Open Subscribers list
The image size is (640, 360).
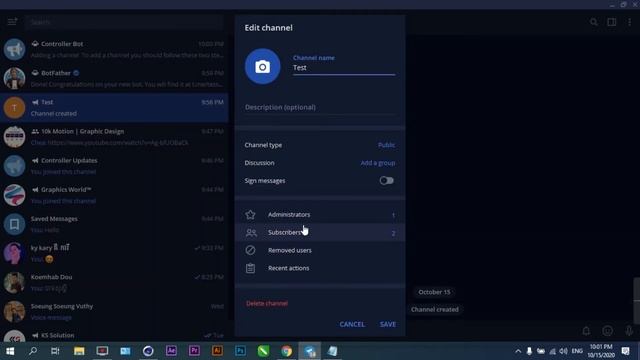[320, 232]
